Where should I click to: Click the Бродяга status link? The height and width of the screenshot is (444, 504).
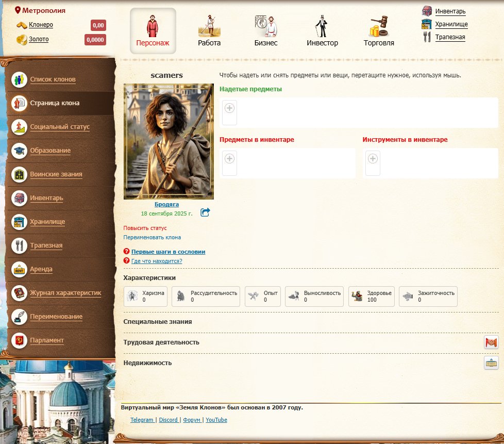pyautogui.click(x=166, y=204)
